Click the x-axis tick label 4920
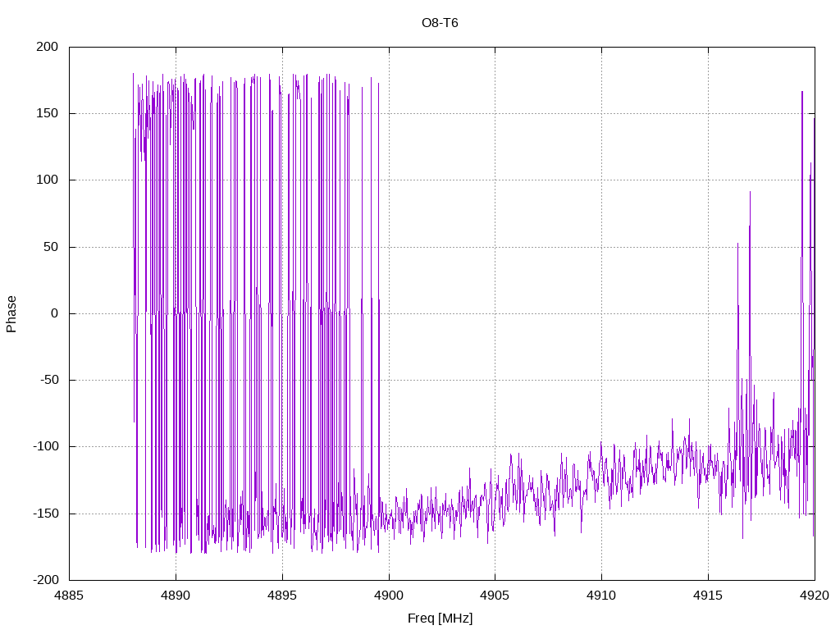 [815, 596]
